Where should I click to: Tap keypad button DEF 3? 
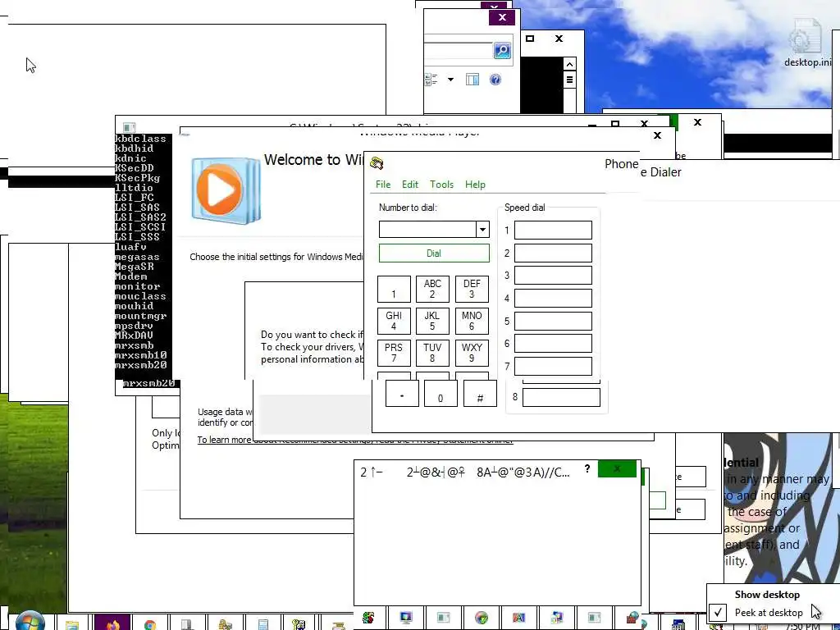coord(472,290)
